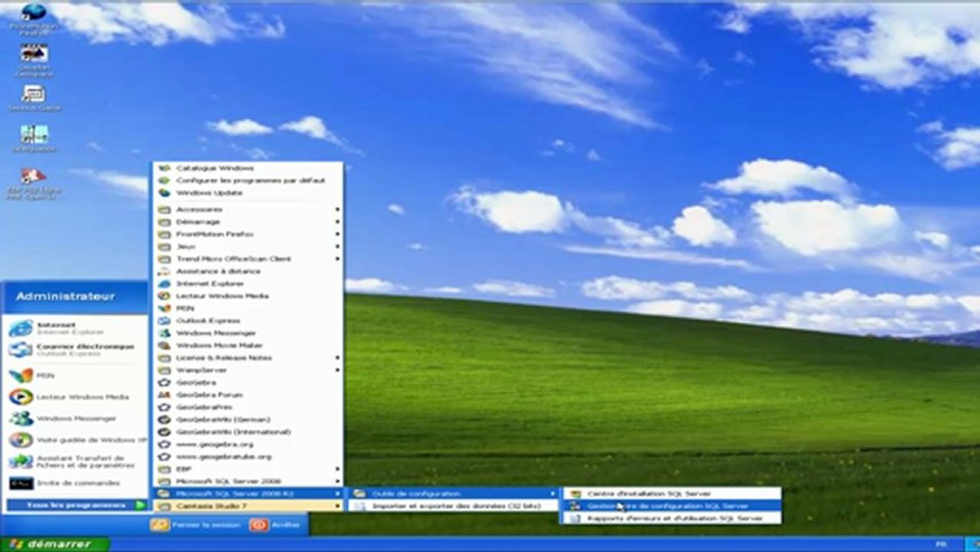
Task: Open Invite de commandes
Action: [x=74, y=483]
